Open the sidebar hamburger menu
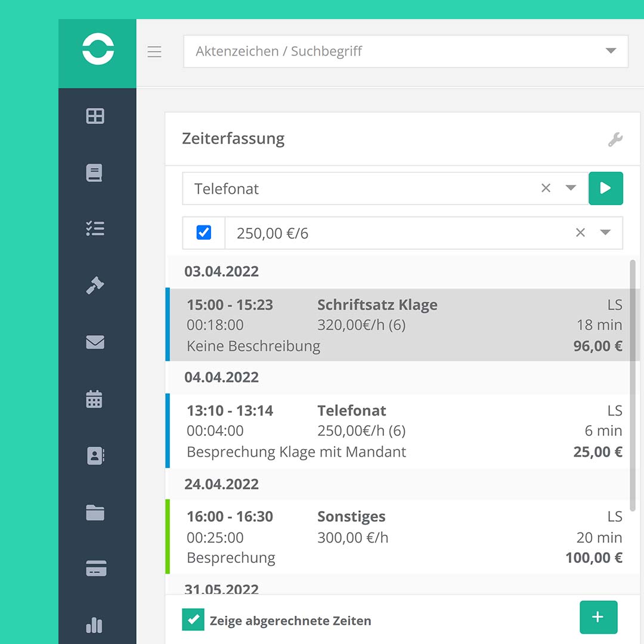Screen dimensions: 644x644 [x=154, y=51]
